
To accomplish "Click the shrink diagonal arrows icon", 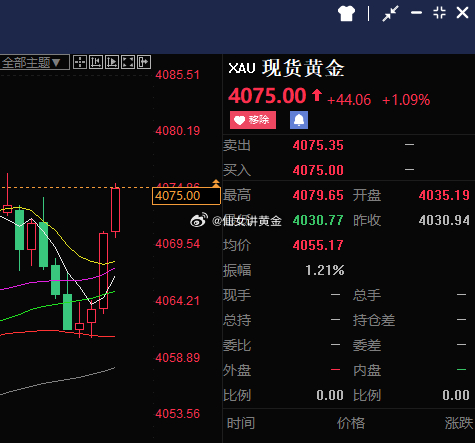I will click(x=390, y=14).
